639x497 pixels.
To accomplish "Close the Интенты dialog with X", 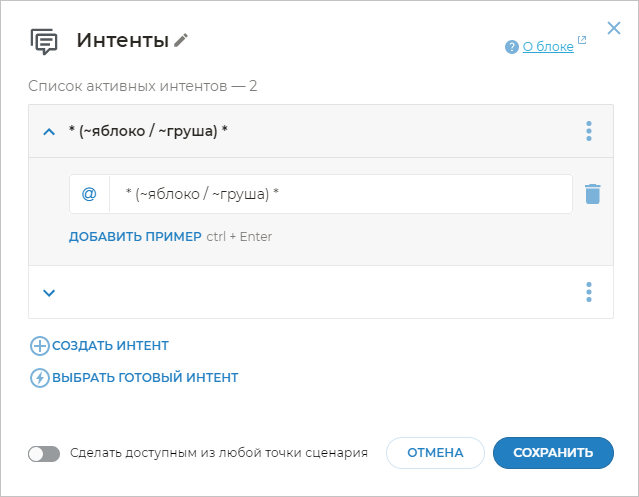I will [614, 28].
